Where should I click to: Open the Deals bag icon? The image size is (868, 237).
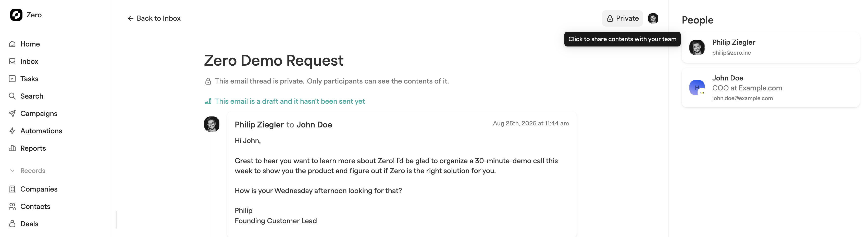click(13, 224)
